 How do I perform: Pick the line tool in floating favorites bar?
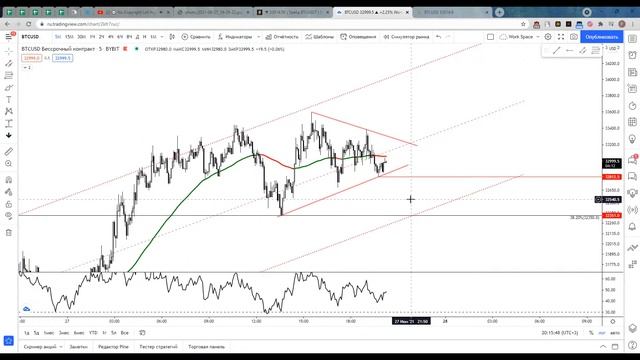(556, 51)
